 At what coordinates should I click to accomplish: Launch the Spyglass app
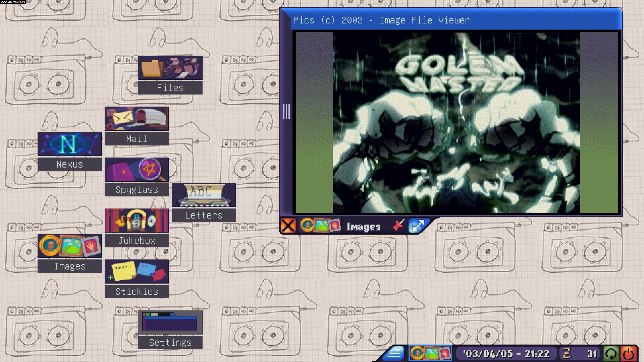pos(137,170)
